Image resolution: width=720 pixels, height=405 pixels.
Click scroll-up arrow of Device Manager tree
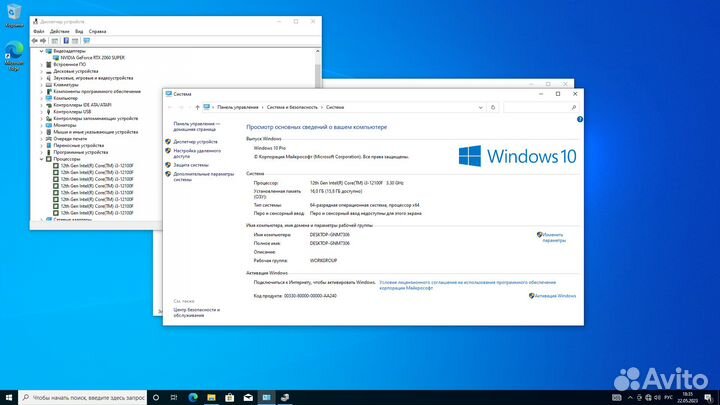click(x=317, y=51)
